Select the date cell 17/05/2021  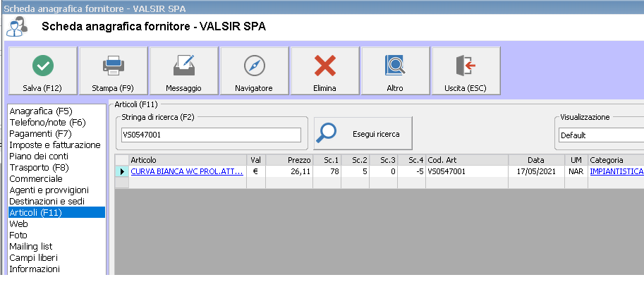tap(536, 171)
